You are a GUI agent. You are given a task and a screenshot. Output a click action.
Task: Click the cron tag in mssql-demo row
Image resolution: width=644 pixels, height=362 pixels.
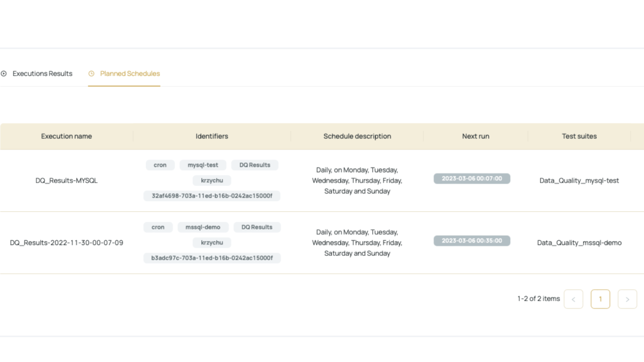[x=158, y=227]
